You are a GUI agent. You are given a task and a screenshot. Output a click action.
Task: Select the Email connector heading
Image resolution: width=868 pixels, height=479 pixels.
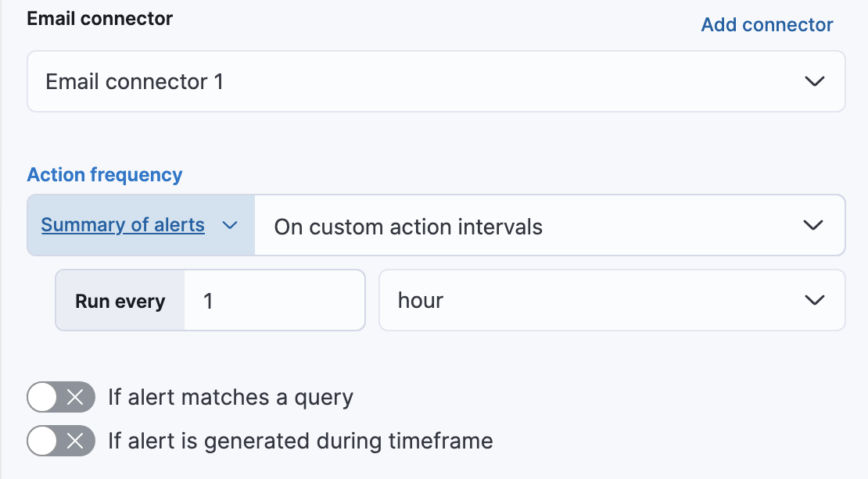100,18
